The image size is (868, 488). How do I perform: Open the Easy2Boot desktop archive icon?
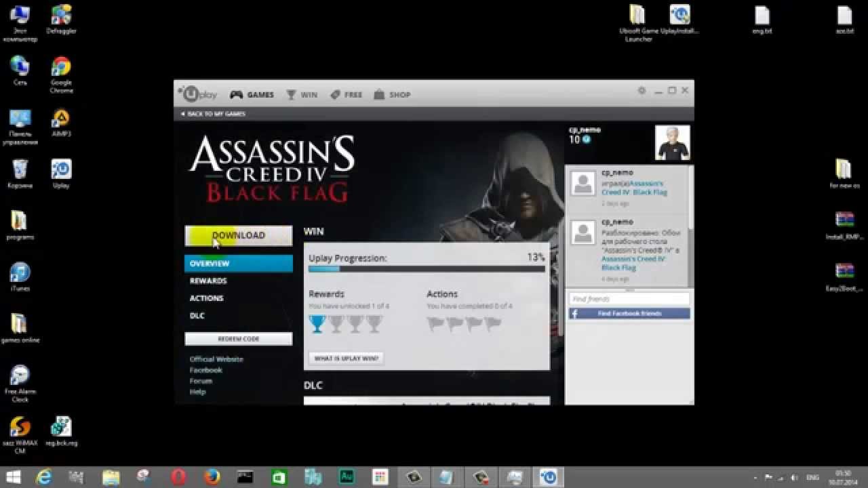844,277
